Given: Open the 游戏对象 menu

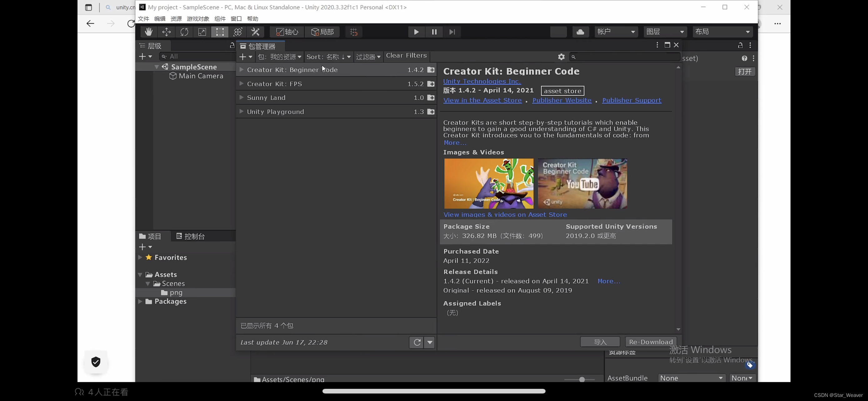Looking at the screenshot, I should [x=198, y=19].
